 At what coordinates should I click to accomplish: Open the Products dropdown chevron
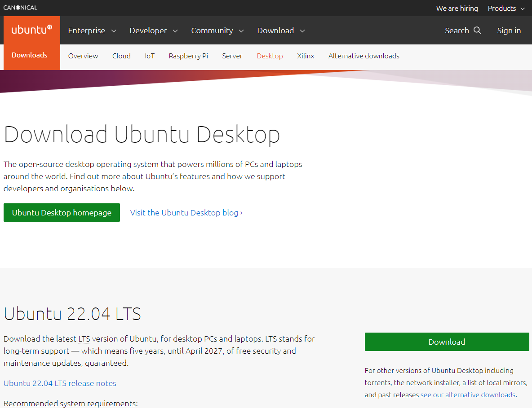(x=523, y=9)
